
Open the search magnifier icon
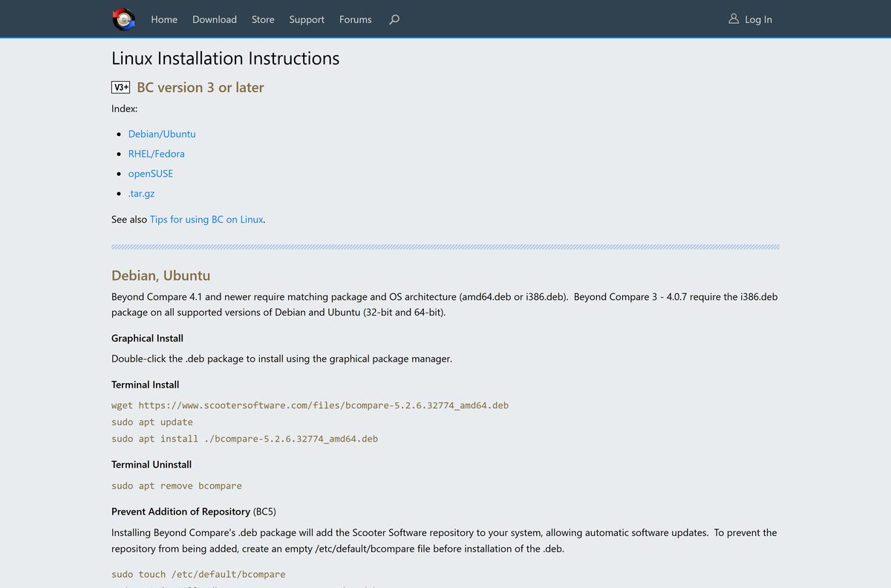pos(394,19)
